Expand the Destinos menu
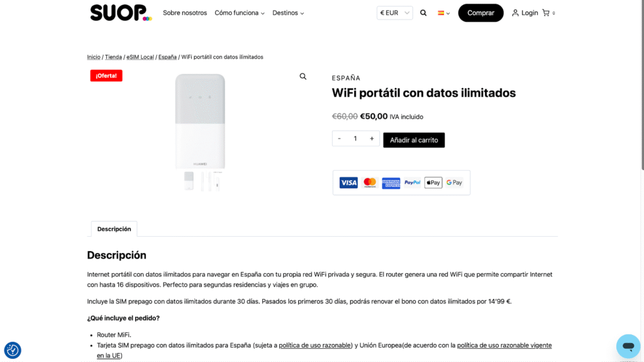This screenshot has height=362, width=644. (x=288, y=13)
